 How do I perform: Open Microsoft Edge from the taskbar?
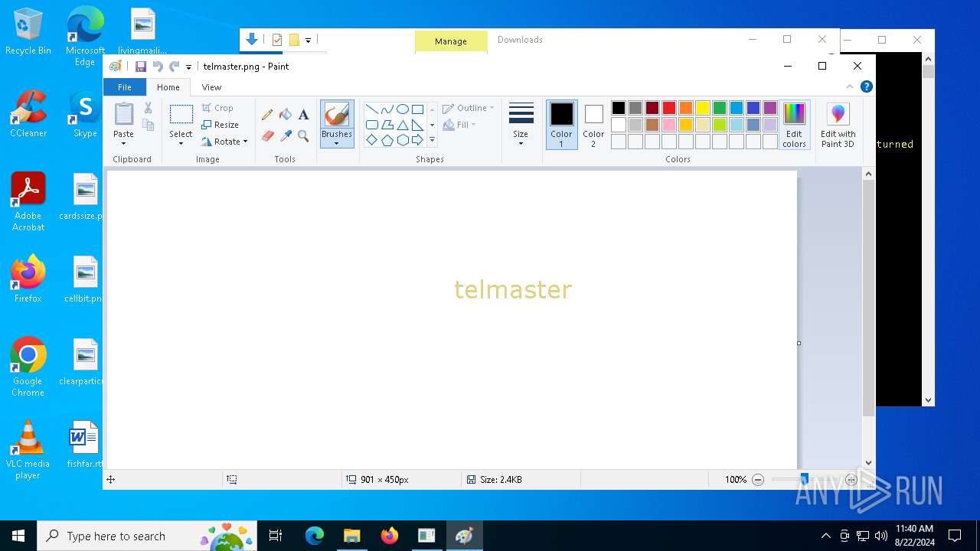click(315, 536)
